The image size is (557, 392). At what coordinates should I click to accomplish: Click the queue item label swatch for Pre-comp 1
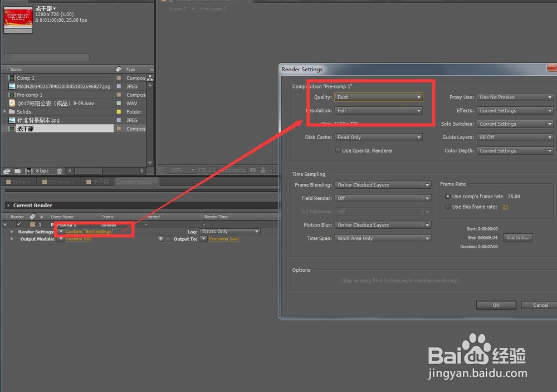click(x=32, y=224)
